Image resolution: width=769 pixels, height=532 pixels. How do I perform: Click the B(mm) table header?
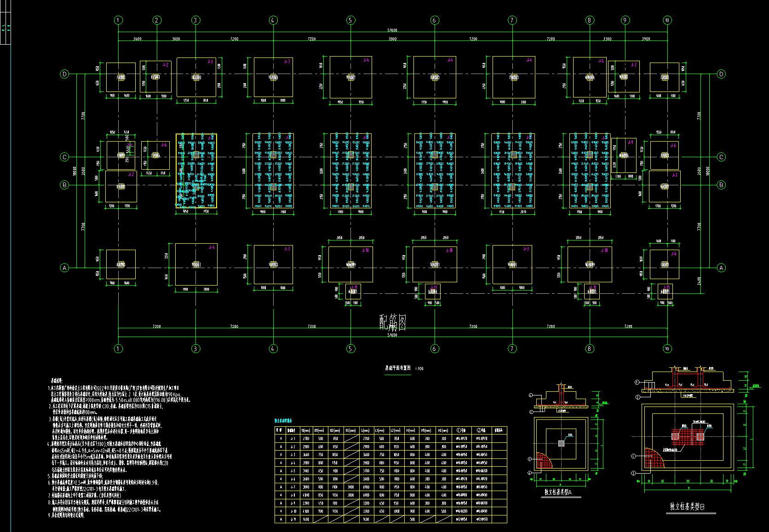pos(306,430)
